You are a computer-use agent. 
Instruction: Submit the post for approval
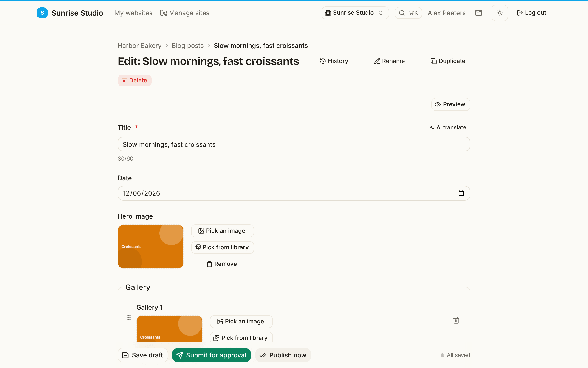point(211,355)
